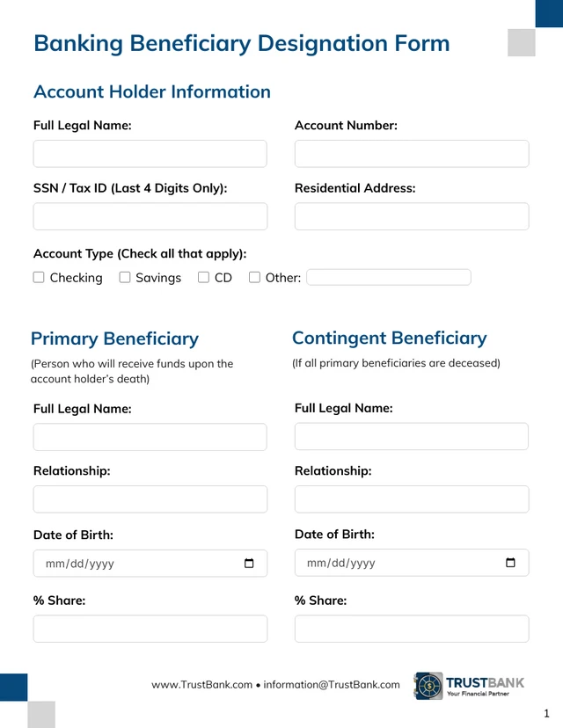The image size is (563, 728).
Task: Check the Savings account type box
Action: coord(125,278)
